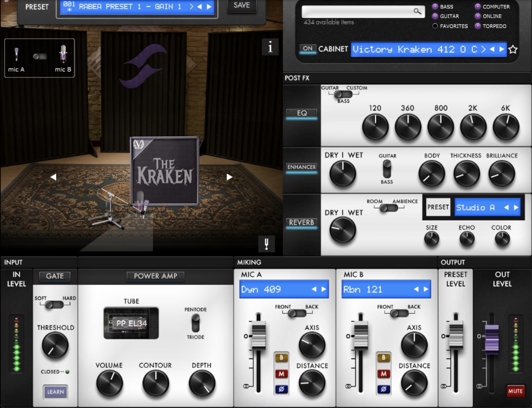Toggle the GATE button

coord(55,276)
